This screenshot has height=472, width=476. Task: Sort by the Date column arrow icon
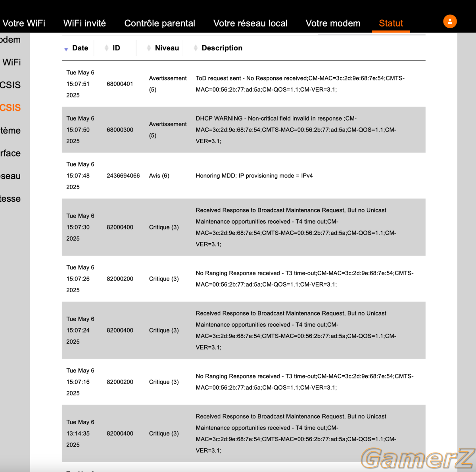(x=66, y=49)
